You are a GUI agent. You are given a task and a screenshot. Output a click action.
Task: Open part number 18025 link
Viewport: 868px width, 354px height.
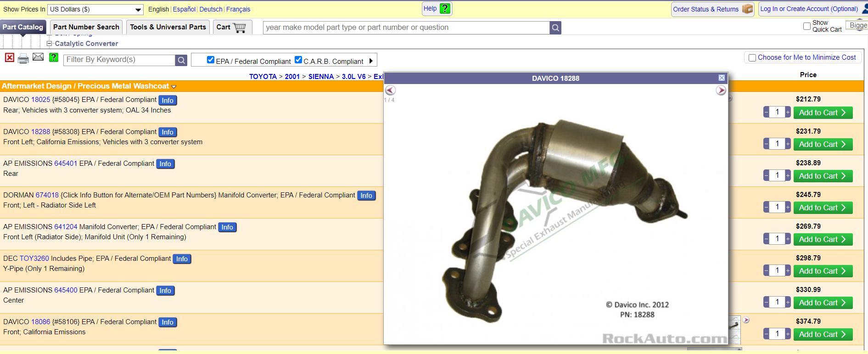[40, 100]
